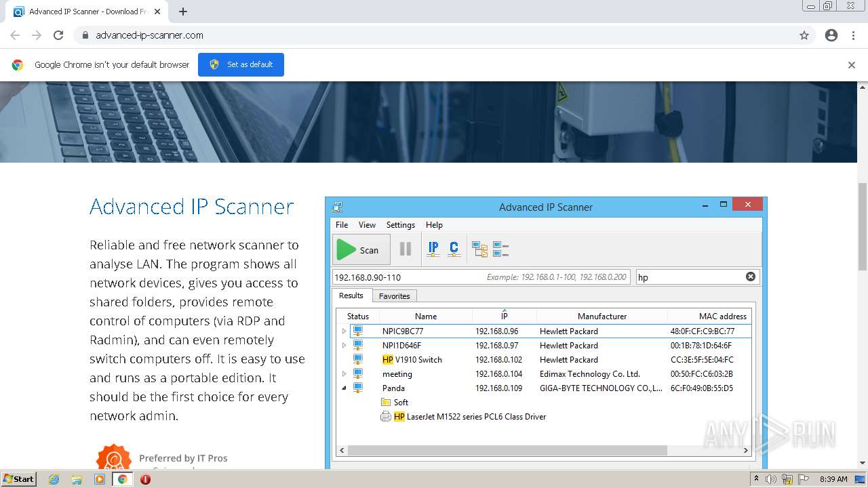Viewport: 868px width, 488px height.
Task: Click Edimax Technology Co. Ltd. manufacturer cell
Action: click(590, 374)
